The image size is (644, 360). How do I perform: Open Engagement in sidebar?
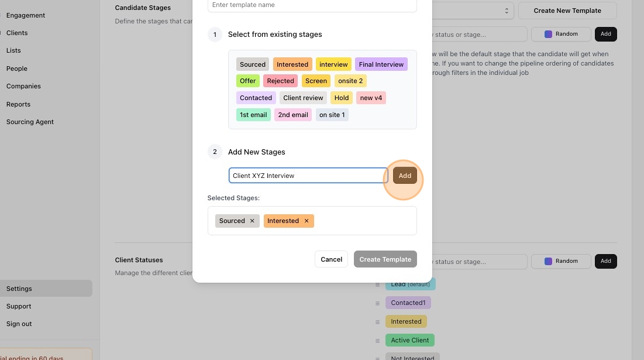point(26,15)
